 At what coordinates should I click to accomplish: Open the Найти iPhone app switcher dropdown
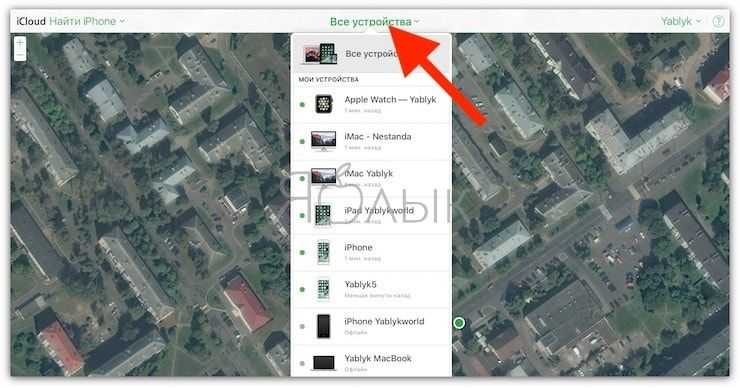(87, 21)
